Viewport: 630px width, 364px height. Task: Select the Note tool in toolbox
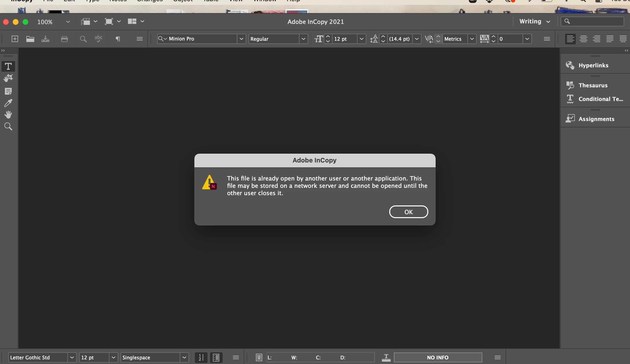coord(8,91)
